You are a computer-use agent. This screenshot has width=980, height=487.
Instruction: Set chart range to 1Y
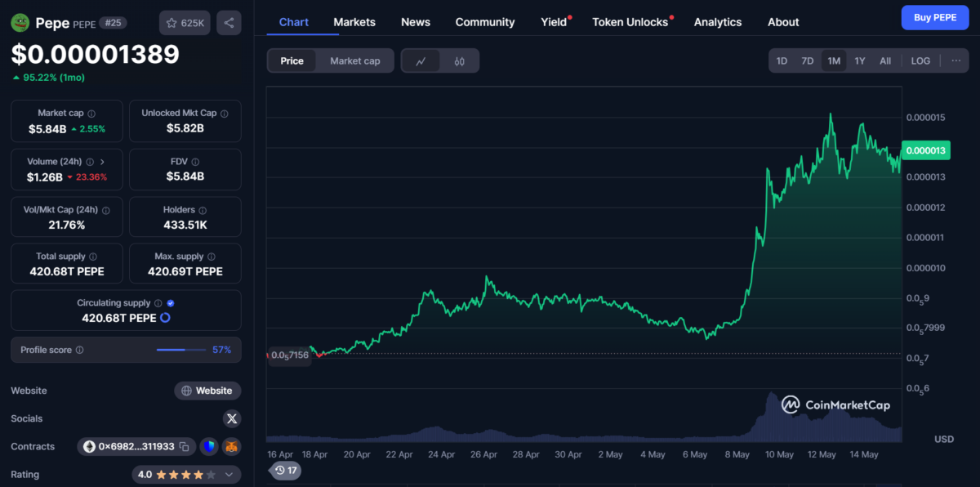860,61
